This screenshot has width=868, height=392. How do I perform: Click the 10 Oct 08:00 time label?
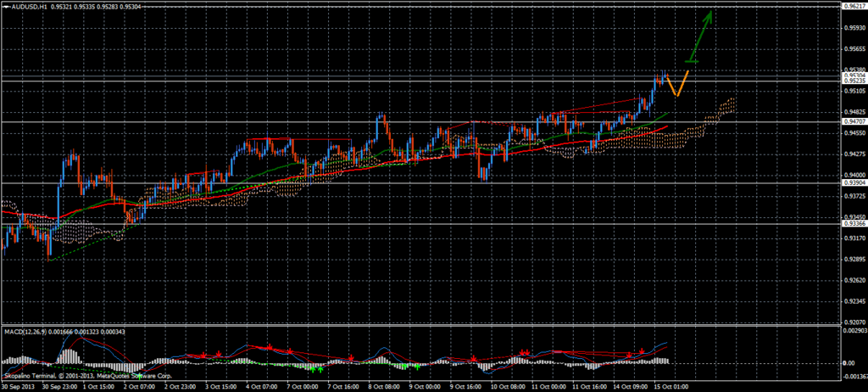pyautogui.click(x=509, y=386)
